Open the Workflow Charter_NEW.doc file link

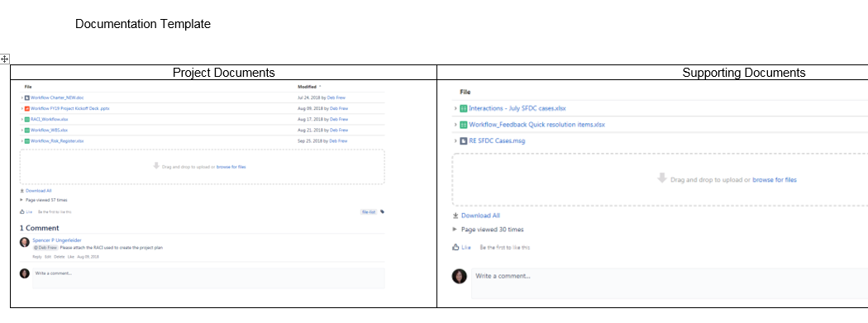click(x=57, y=98)
